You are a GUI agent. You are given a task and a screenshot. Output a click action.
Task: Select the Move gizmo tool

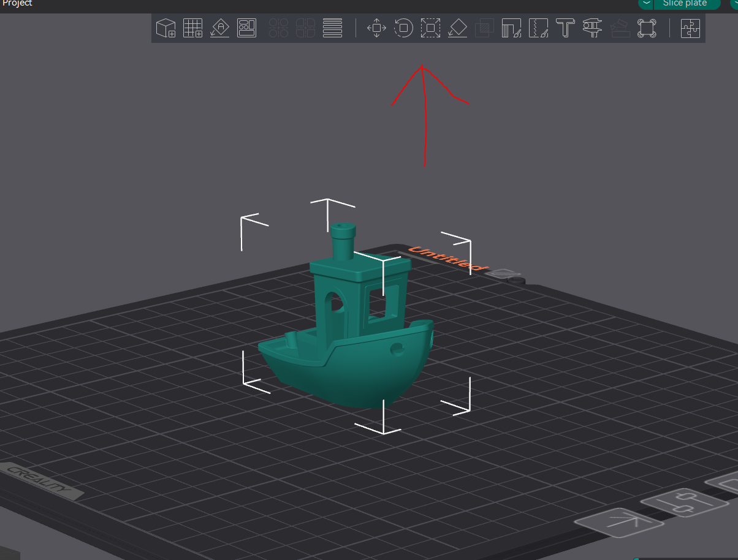(376, 28)
